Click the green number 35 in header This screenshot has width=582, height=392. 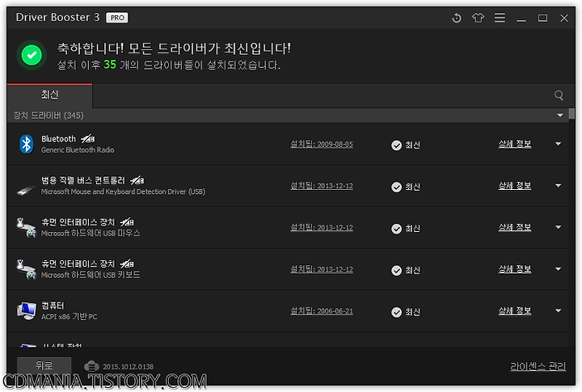(x=110, y=65)
